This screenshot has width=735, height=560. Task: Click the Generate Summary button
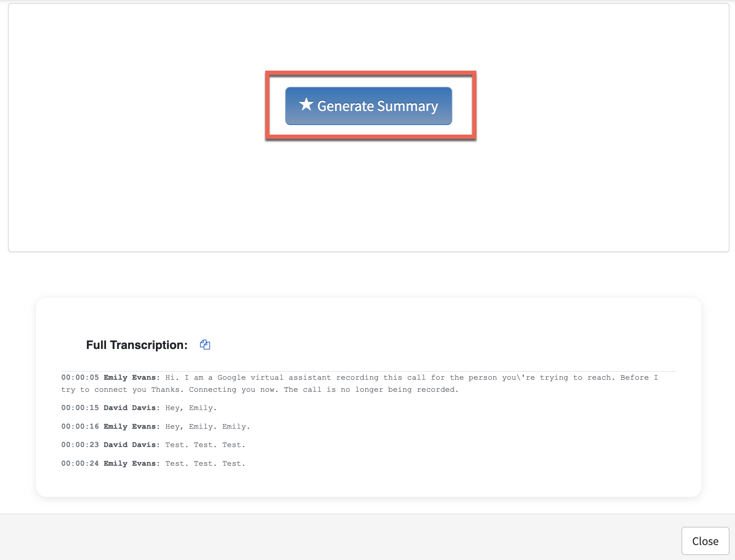coord(368,106)
